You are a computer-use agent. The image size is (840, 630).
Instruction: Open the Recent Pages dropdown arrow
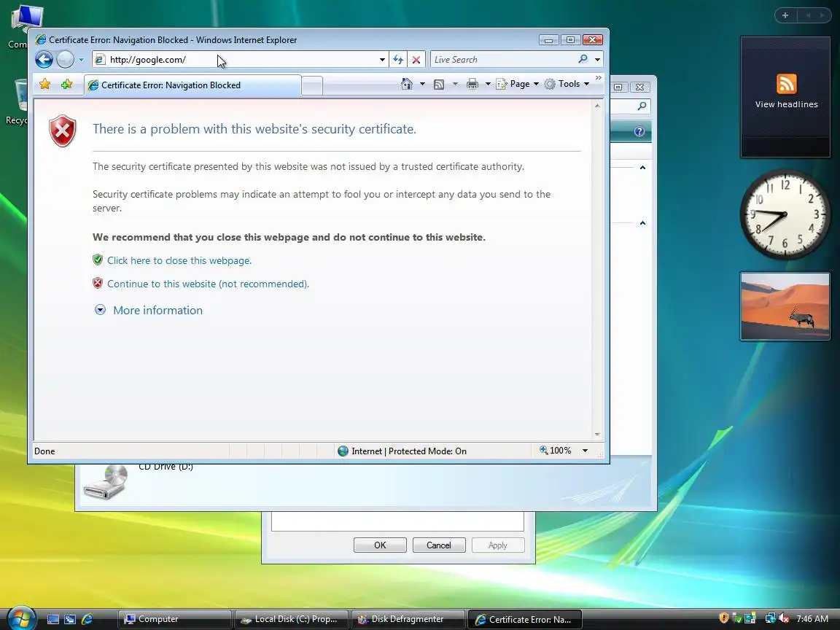click(82, 60)
